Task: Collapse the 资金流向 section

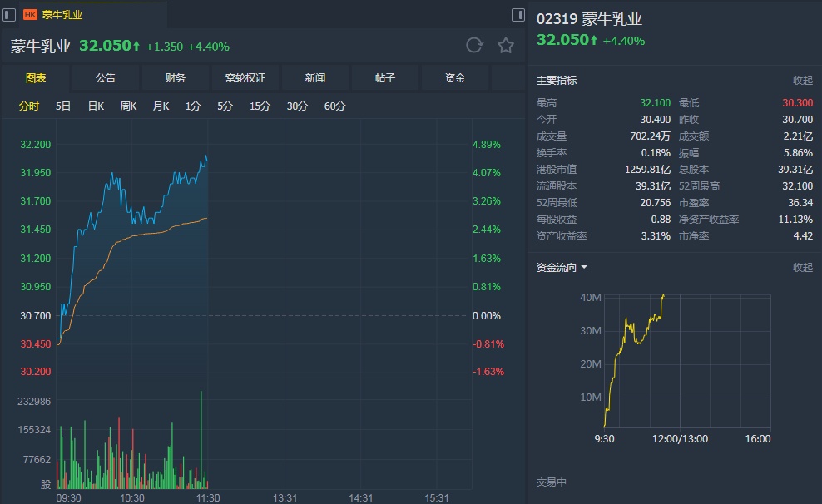Action: 802,268
